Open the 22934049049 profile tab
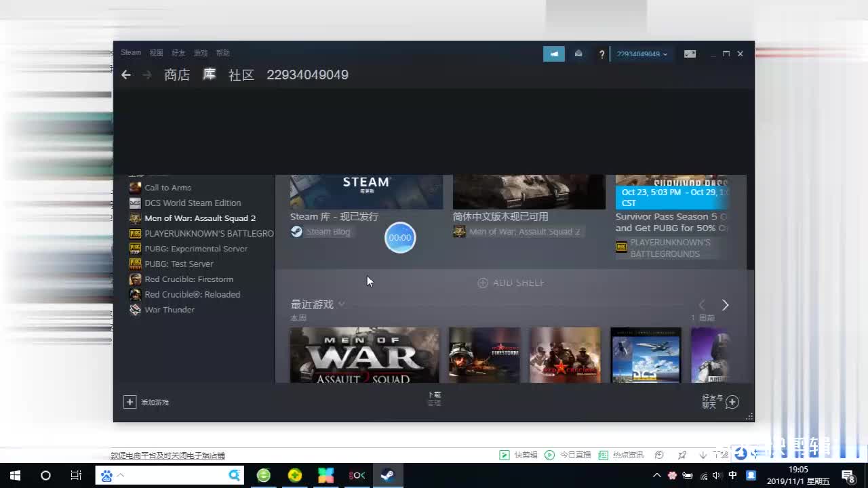Image resolution: width=868 pixels, height=488 pixels. (307, 75)
